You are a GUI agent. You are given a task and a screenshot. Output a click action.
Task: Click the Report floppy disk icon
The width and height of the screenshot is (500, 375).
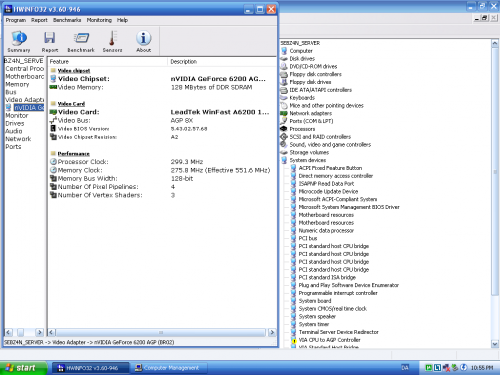tap(50, 41)
